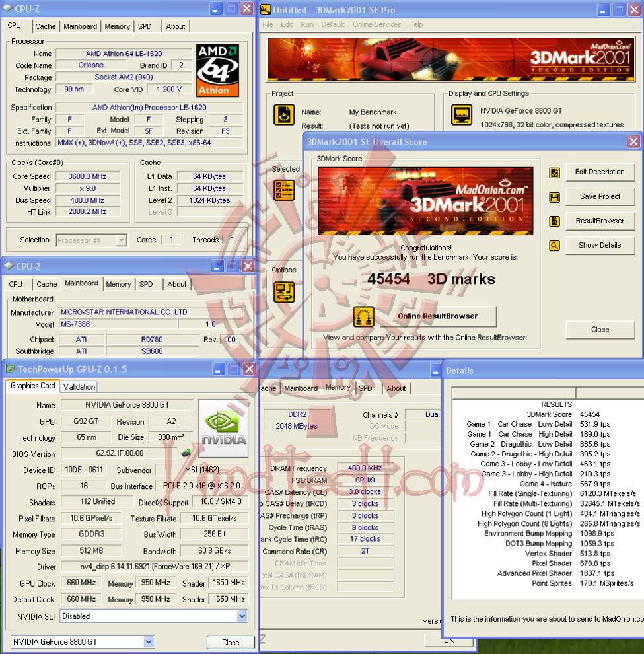
Task: Click the GPU-Z Name field NVIDIA GeForce 8800 GT
Action: [x=127, y=404]
